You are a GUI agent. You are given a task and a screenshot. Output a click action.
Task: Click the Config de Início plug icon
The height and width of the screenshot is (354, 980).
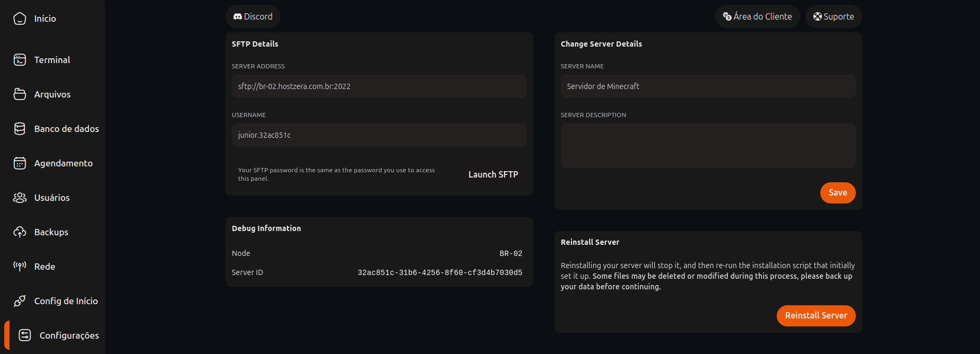(x=20, y=301)
